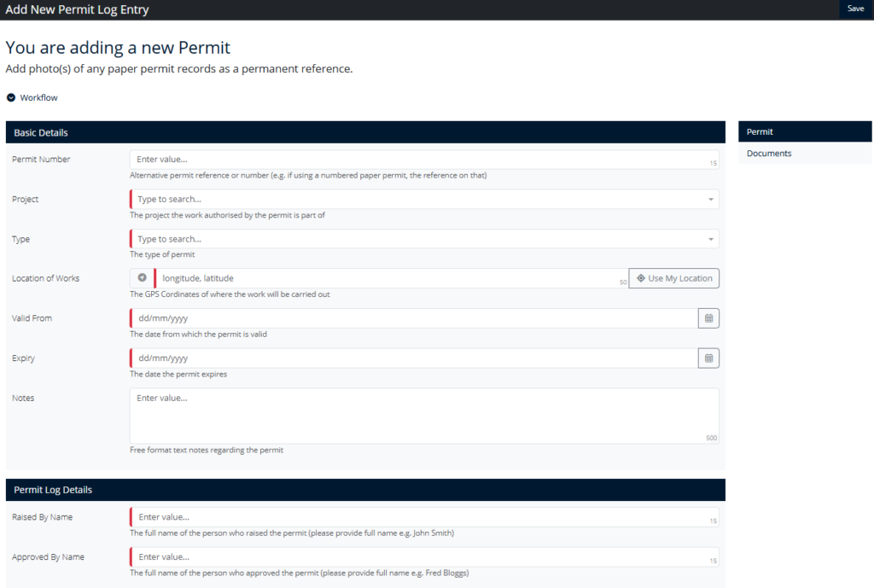The height and width of the screenshot is (588, 874).
Task: Click the Use My Location button
Action: pos(674,278)
